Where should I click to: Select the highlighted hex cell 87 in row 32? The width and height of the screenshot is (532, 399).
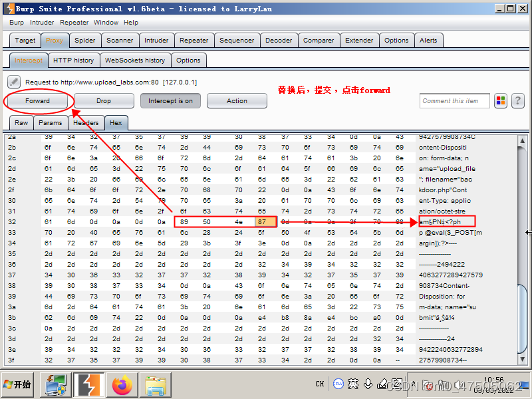[x=265, y=222]
